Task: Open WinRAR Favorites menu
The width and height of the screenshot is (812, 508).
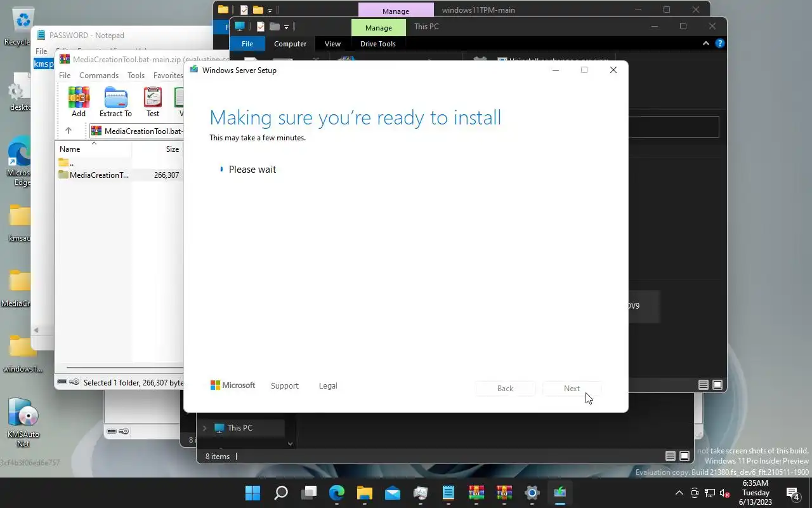Action: (168, 75)
